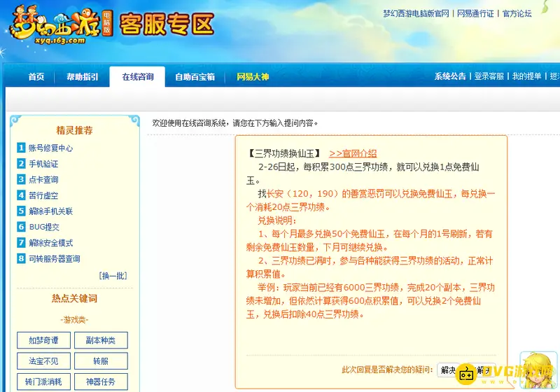Open the 首页 nav tab

click(36, 77)
